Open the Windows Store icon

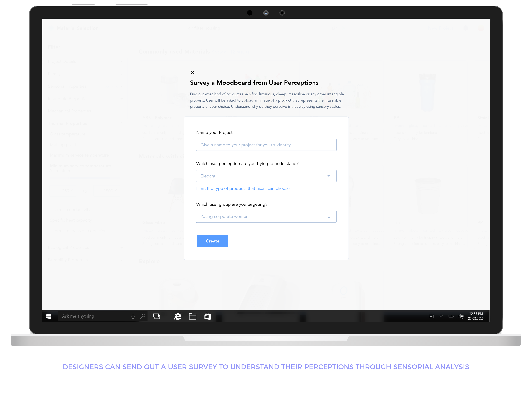click(x=208, y=316)
